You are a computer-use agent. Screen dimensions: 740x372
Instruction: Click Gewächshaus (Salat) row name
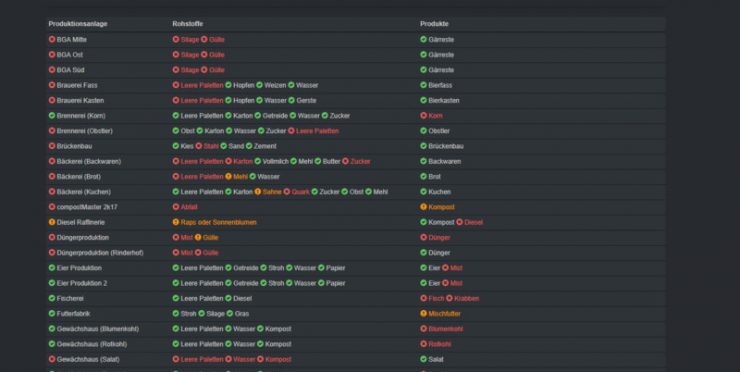[x=88, y=359]
